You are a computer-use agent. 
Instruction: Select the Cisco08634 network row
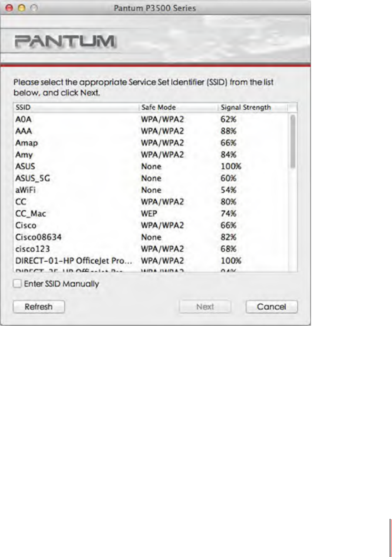coord(151,237)
